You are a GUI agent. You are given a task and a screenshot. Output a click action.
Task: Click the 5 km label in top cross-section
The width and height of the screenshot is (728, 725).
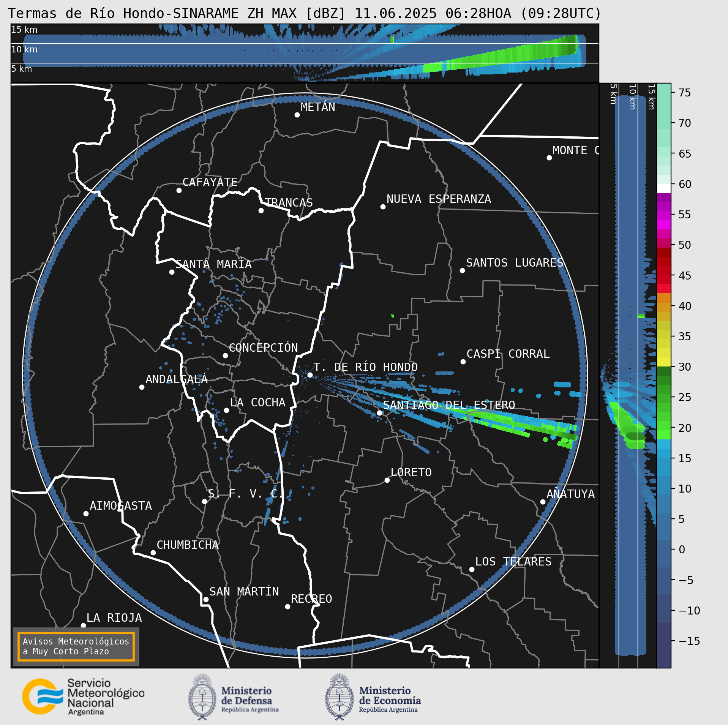pos(22,69)
